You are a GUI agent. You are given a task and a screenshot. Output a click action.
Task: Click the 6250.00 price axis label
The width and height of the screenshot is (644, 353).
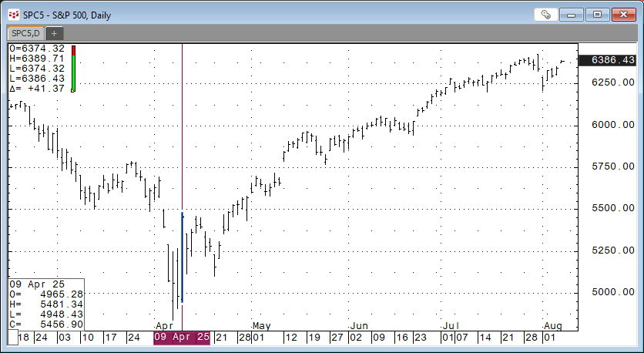[x=612, y=82]
